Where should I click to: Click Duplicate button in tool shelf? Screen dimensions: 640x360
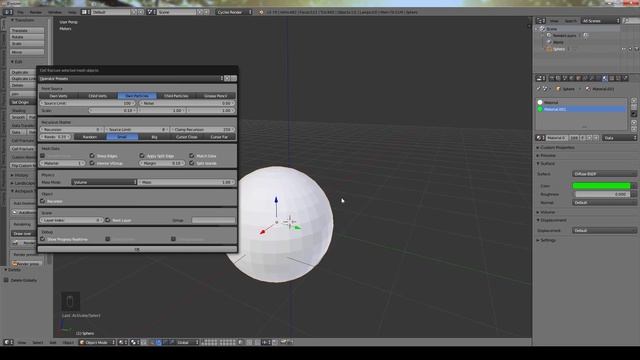[x=24, y=72]
